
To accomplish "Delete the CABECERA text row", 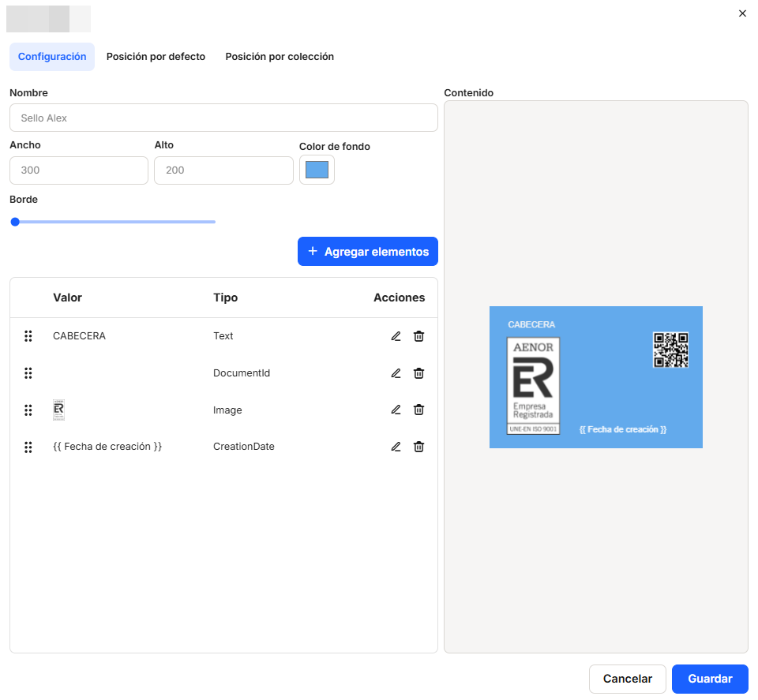I will pyautogui.click(x=419, y=336).
